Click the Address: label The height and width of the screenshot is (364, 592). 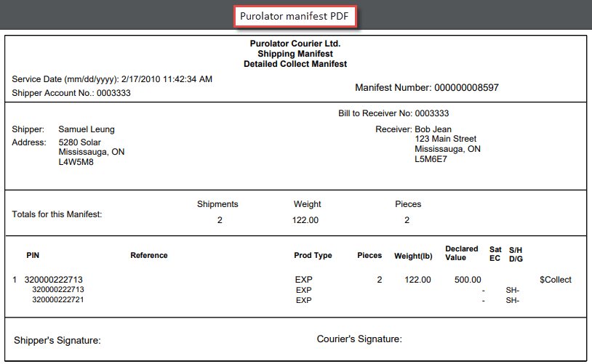click(x=28, y=142)
